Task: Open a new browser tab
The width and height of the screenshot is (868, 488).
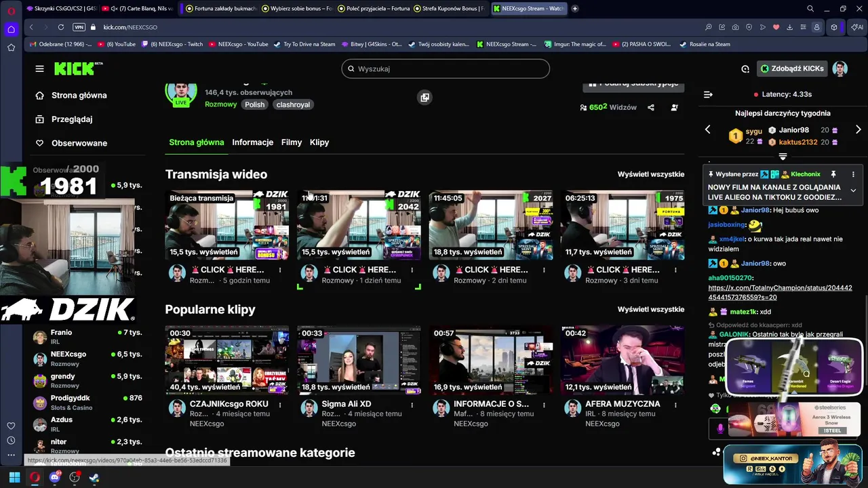Action: tap(575, 9)
